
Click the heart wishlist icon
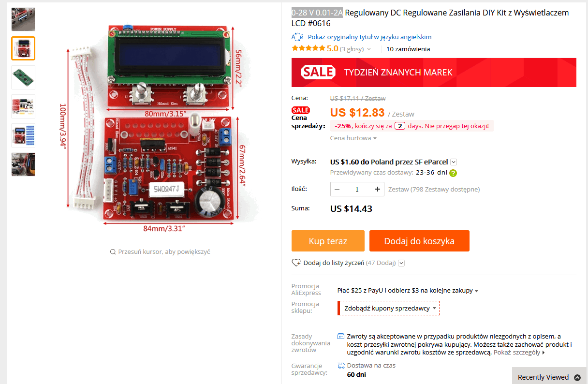[x=296, y=263]
